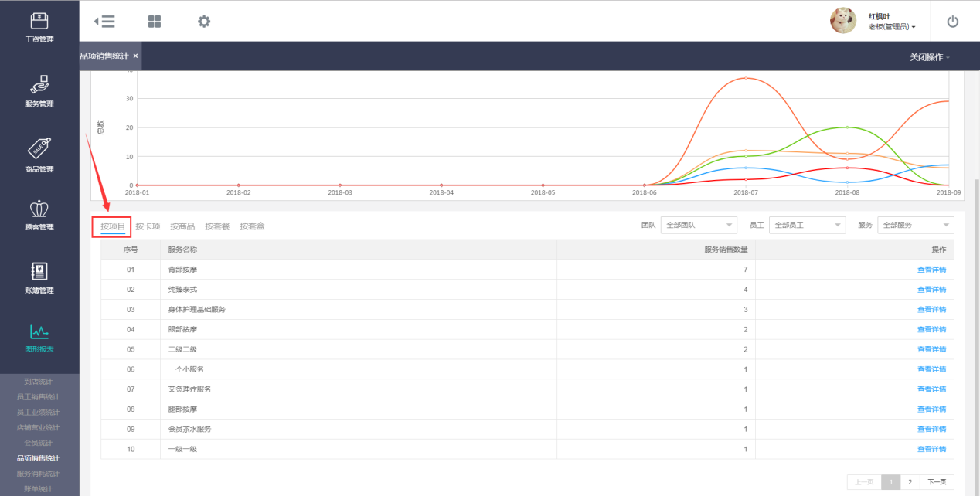Open 店铺营业统计 in sidebar submenu
The width and height of the screenshot is (980, 496).
point(38,427)
